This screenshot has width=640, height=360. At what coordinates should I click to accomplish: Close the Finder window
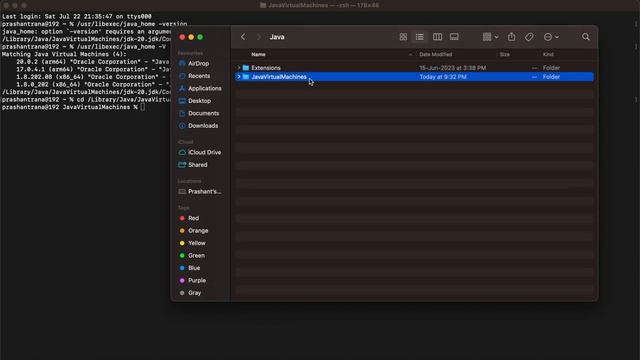(x=182, y=37)
